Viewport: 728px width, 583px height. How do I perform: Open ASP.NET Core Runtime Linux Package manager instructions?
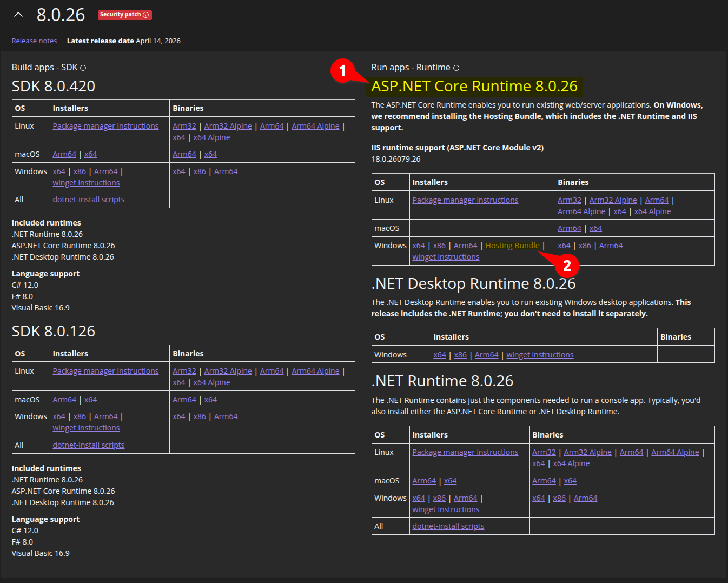tap(465, 200)
